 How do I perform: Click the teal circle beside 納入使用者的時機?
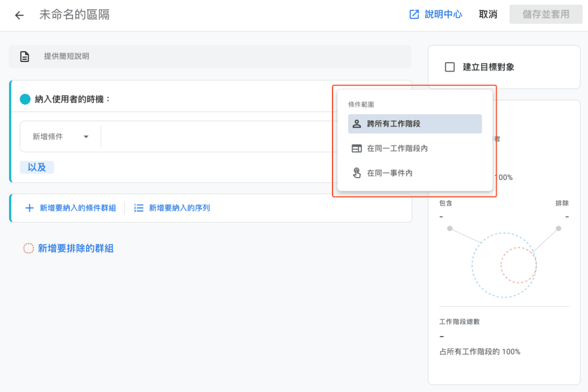coord(25,99)
